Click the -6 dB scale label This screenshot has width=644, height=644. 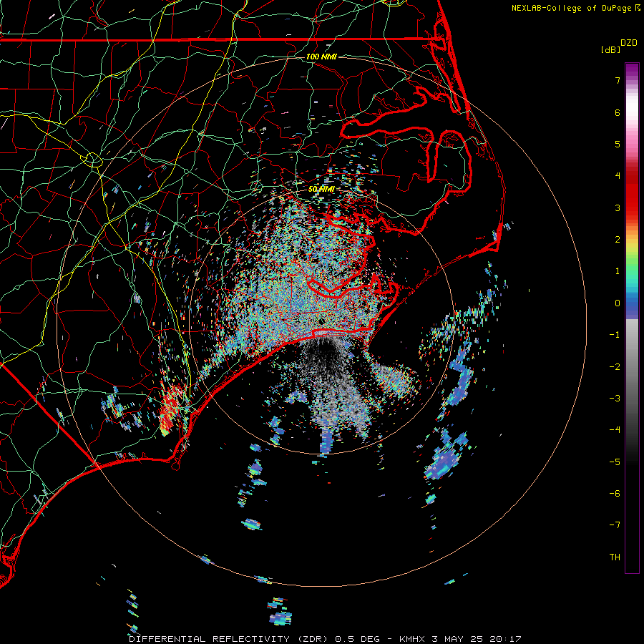(x=615, y=494)
